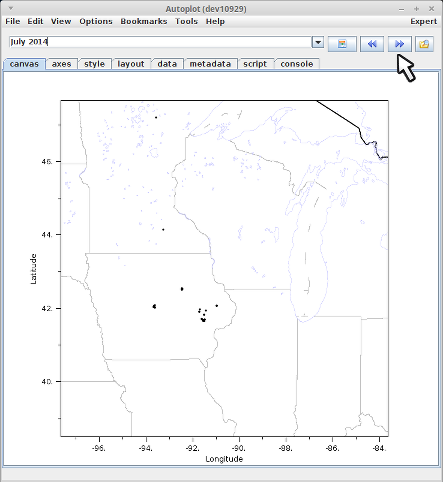This screenshot has width=443, height=482.
Task: Click the Latitude axis label
Action: coord(33,269)
